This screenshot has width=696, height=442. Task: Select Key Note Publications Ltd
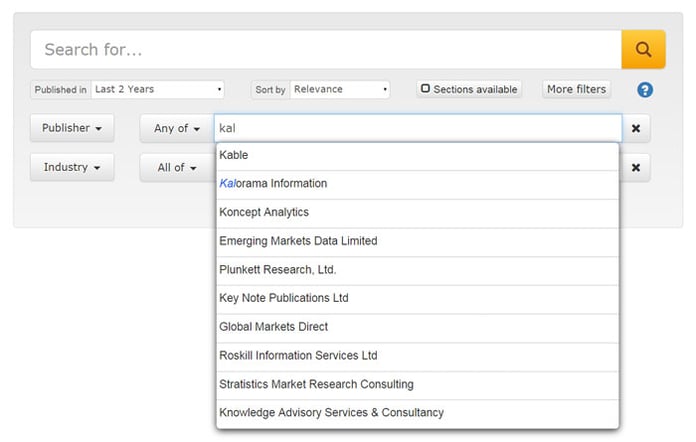click(417, 300)
